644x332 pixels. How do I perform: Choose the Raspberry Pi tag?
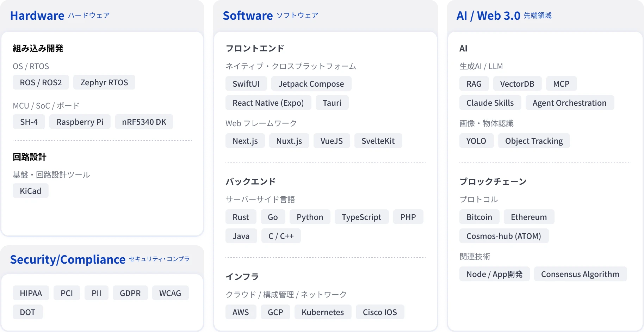click(80, 122)
